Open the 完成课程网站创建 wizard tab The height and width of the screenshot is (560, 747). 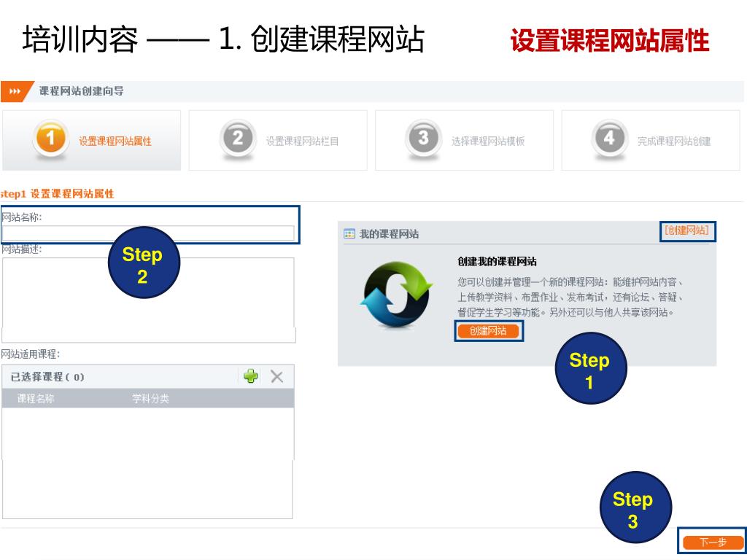(650, 140)
